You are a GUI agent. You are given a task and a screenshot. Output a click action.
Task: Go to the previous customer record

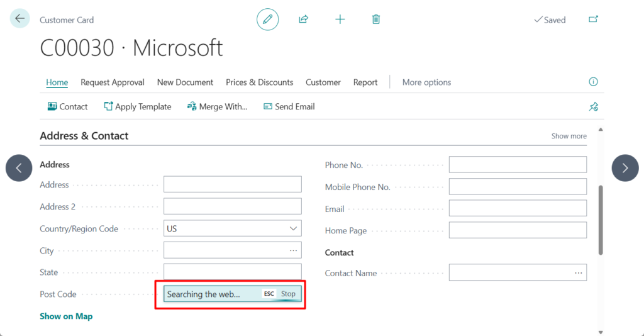tap(19, 168)
